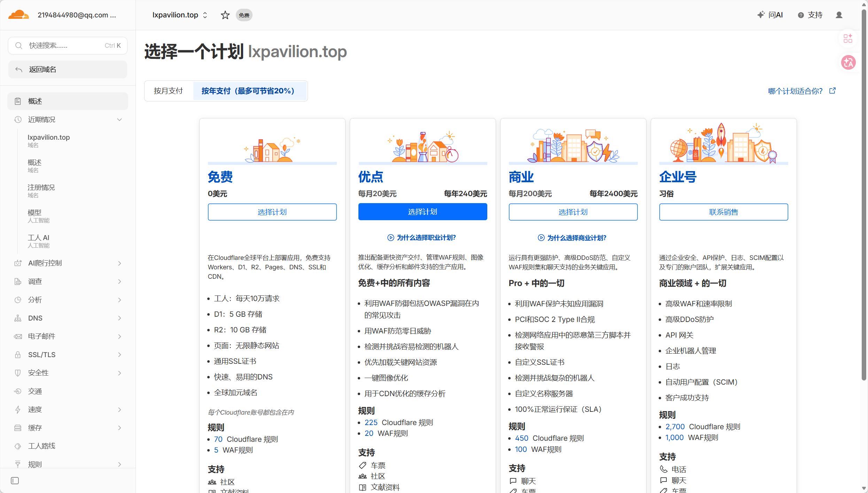
Task: Click the 100 WAF rules link
Action: click(x=521, y=449)
